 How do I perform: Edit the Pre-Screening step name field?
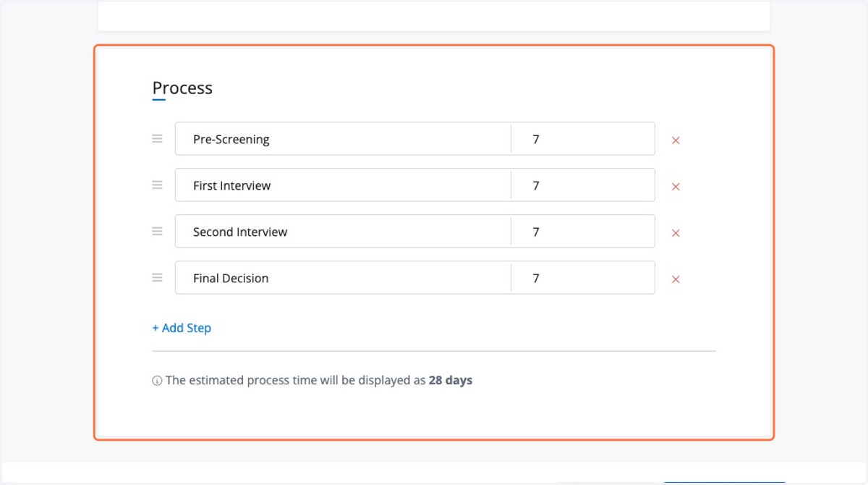pyautogui.click(x=343, y=139)
